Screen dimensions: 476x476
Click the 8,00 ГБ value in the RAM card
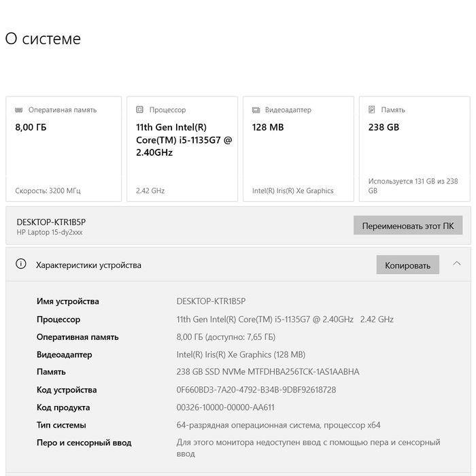[31, 127]
